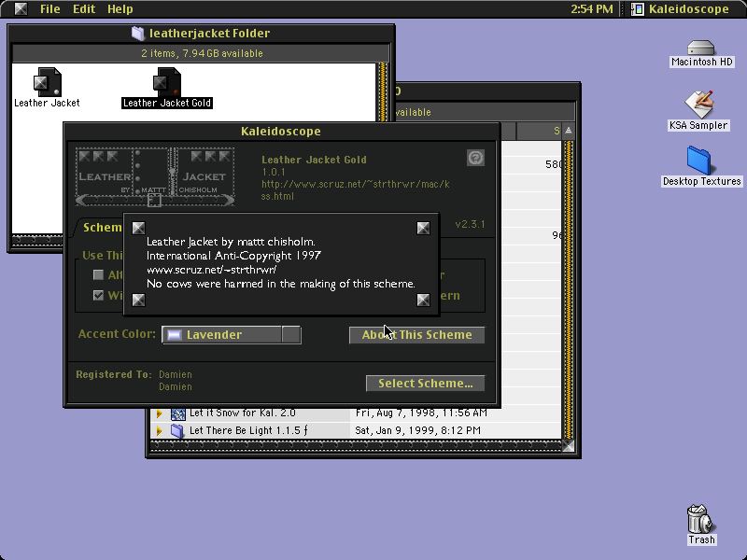Click the bottom-left stud of the about popup
Screen dimensions: 747x560
tap(138, 300)
